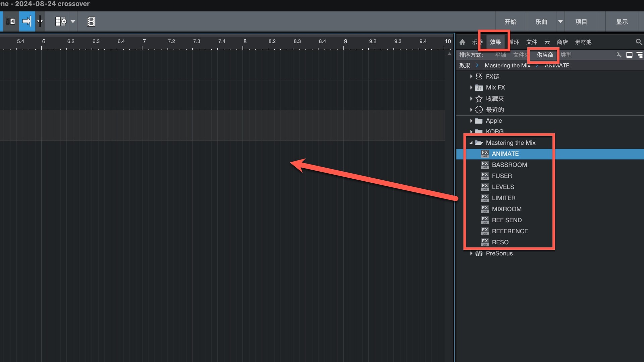Click the Mastering the Mix open folder icon
The image size is (644, 362).
pyautogui.click(x=479, y=143)
